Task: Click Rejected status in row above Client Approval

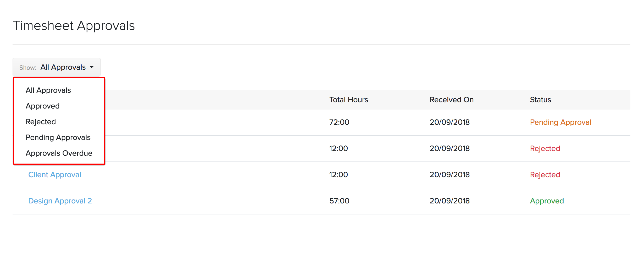Action: 545,149
